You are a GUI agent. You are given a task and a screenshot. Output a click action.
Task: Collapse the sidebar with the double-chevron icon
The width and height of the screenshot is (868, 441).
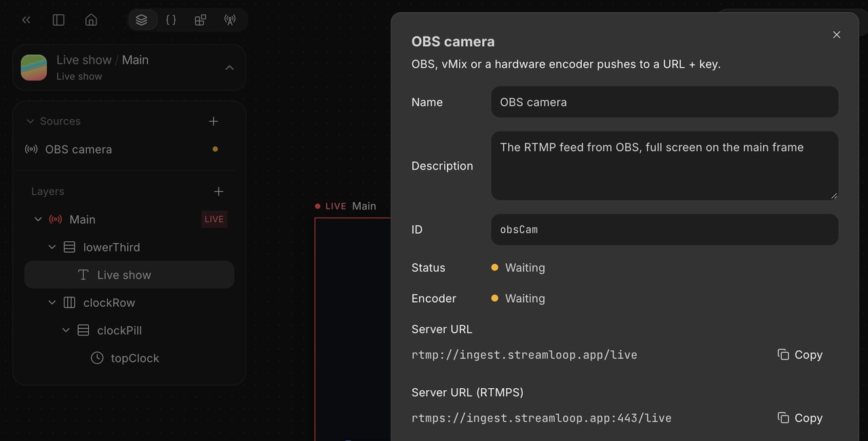pos(26,20)
